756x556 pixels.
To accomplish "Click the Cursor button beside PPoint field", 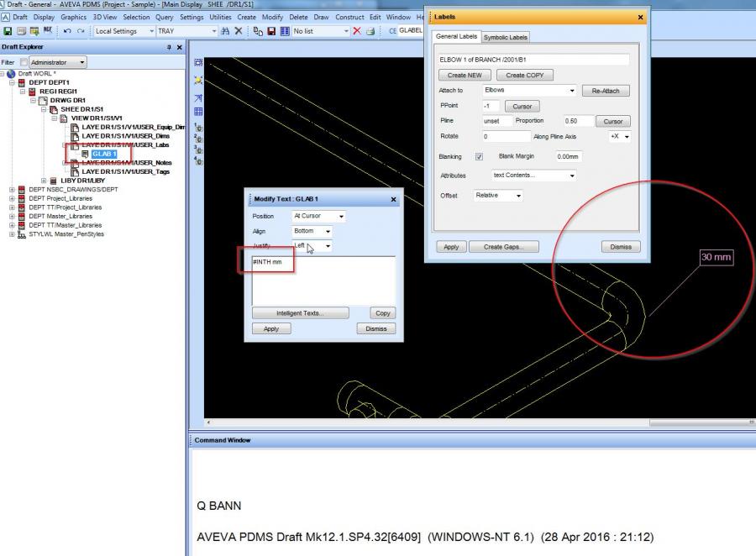I will 522,107.
